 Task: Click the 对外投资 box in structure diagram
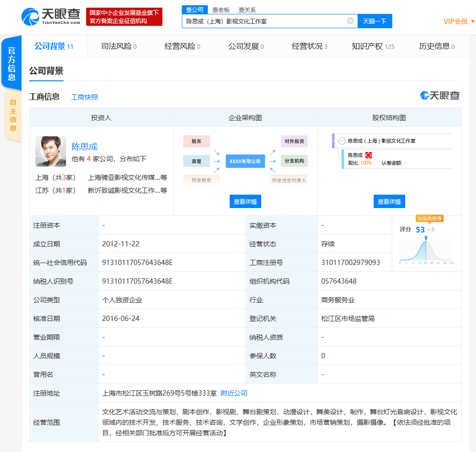tap(294, 142)
